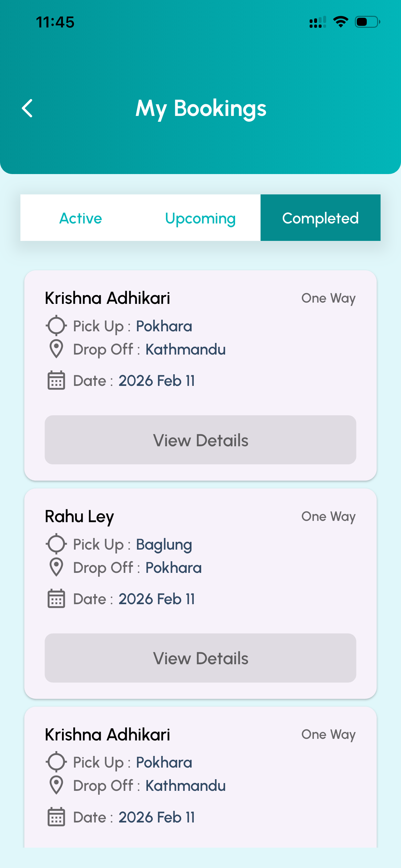Tap the One Way label on first card
The image size is (401, 868).
(x=329, y=298)
